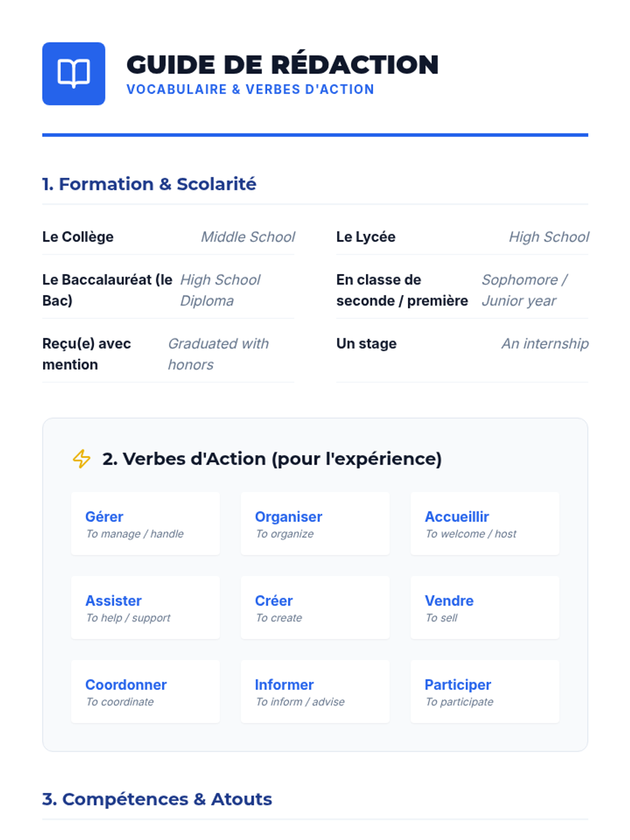Image resolution: width=630 pixels, height=840 pixels.
Task: Click the Le Collège vocabulary term
Action: 78,237
